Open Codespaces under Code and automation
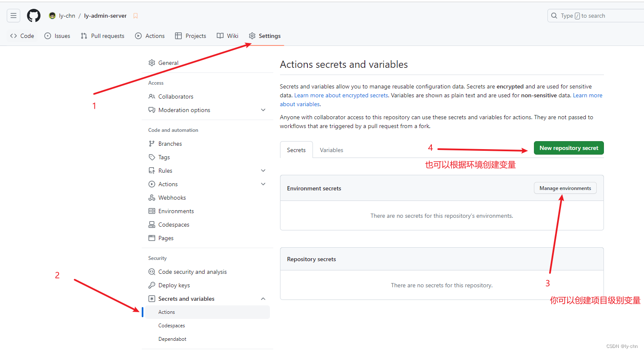The image size is (644, 353). coord(174,224)
